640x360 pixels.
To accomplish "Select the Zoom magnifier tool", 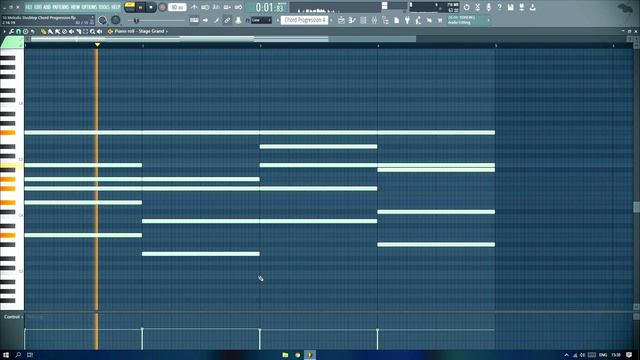I will pos(93,31).
